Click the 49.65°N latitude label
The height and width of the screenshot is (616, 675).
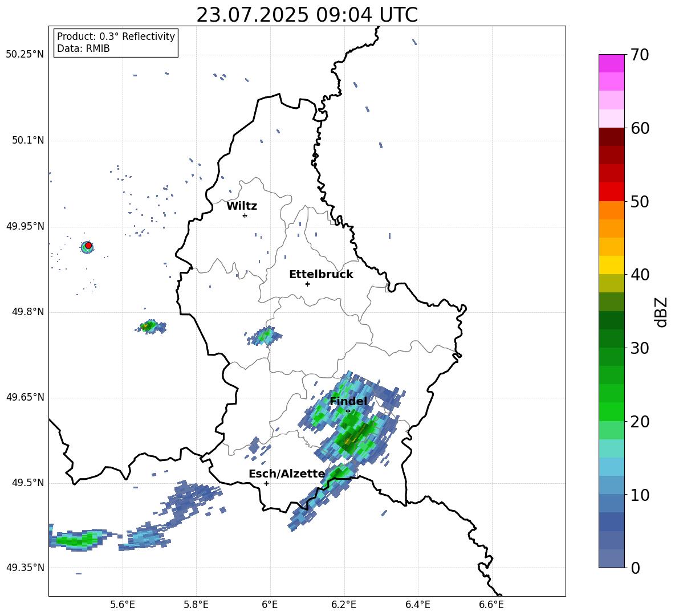[25, 397]
